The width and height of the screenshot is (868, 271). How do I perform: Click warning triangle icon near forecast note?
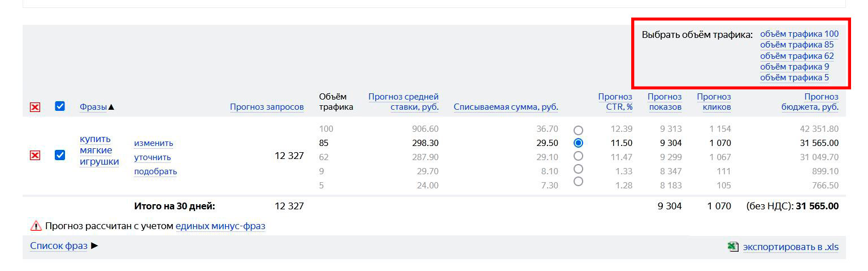(36, 226)
